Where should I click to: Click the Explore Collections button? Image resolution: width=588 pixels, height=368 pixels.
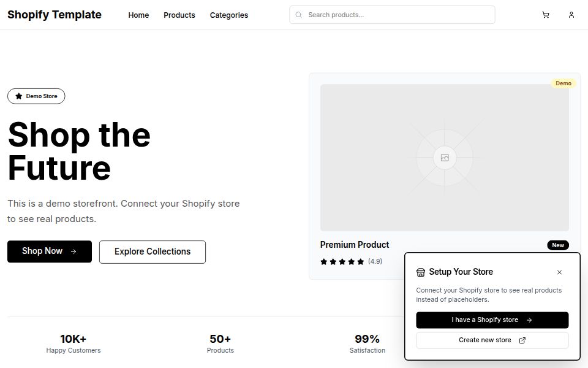152,251
